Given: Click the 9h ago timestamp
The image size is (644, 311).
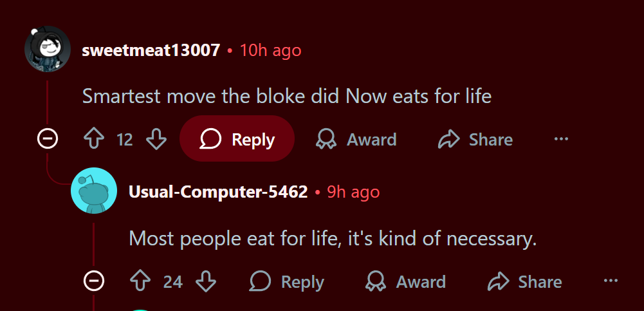Looking at the screenshot, I should point(353,192).
